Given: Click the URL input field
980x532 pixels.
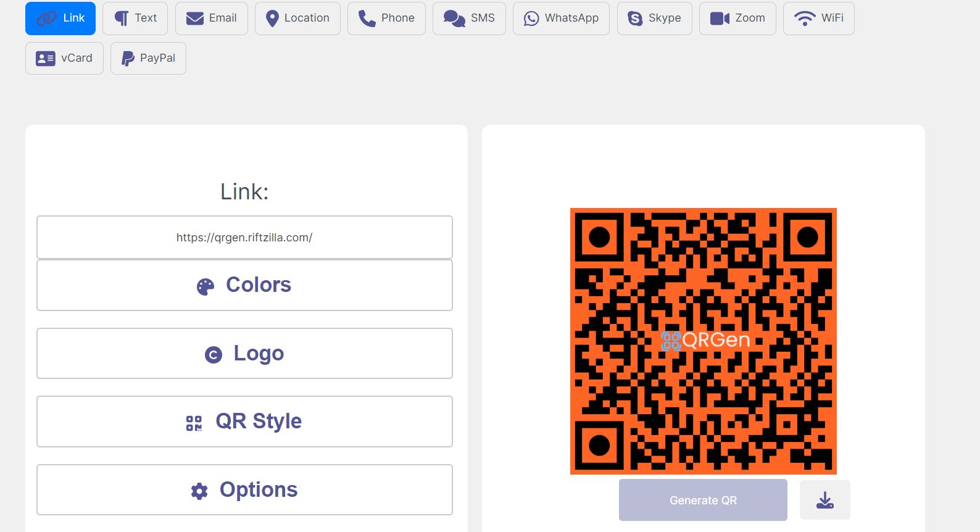Looking at the screenshot, I should [244, 237].
